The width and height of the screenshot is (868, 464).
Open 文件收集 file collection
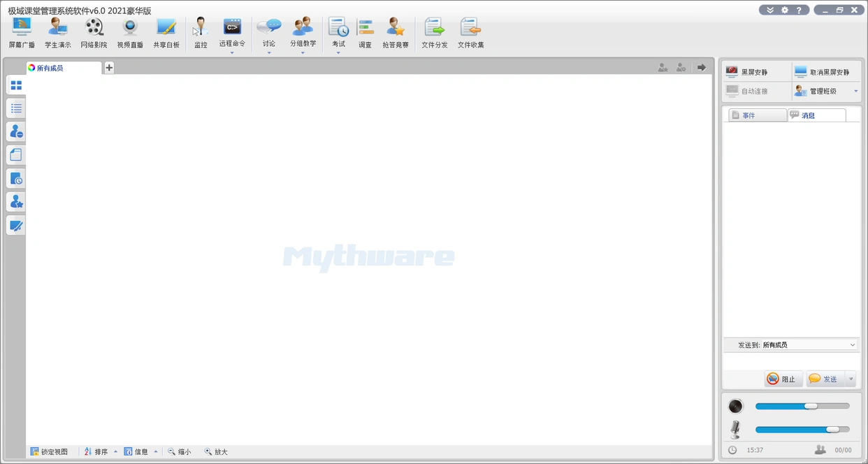click(x=471, y=34)
